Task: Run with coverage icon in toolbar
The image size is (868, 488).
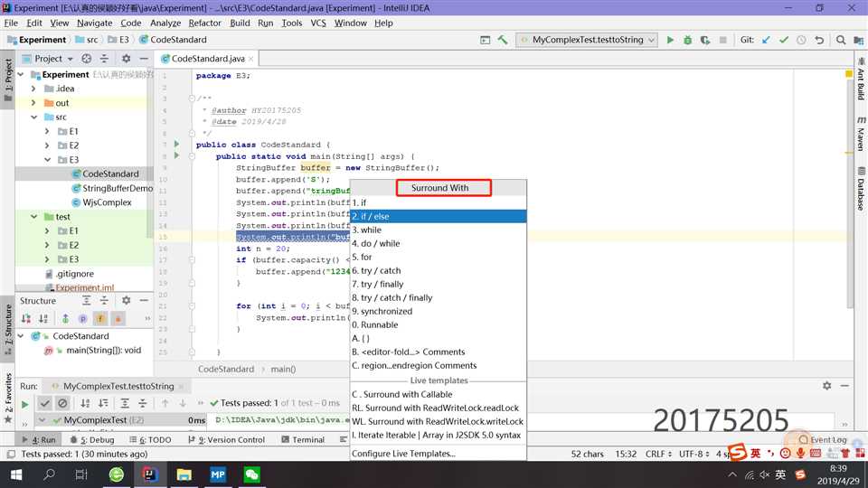Action: (704, 40)
